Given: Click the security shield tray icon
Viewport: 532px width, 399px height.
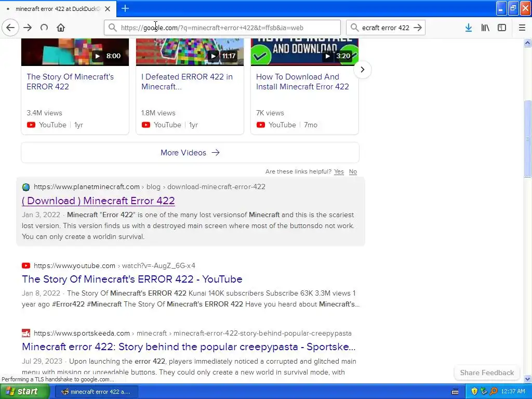Looking at the screenshot, I should tap(474, 392).
